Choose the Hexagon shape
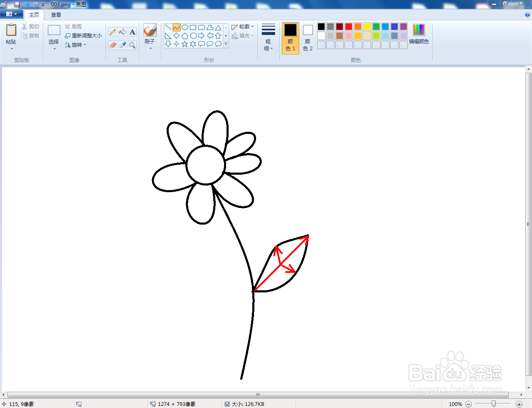The image size is (532, 408). tap(193, 36)
